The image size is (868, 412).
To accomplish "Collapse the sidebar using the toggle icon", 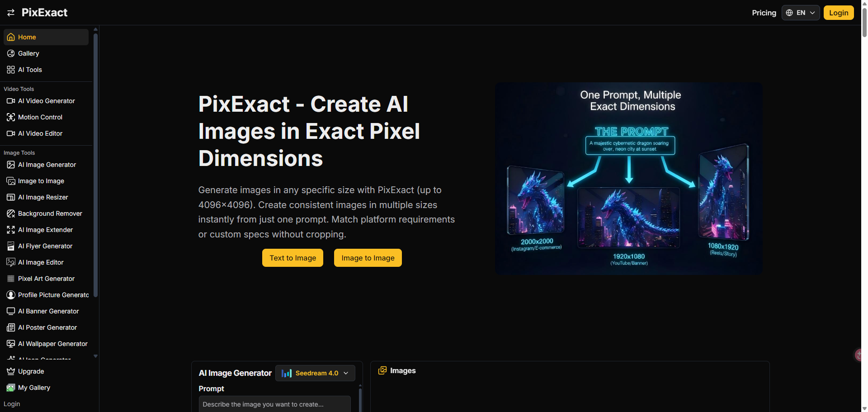I will 11,13.
